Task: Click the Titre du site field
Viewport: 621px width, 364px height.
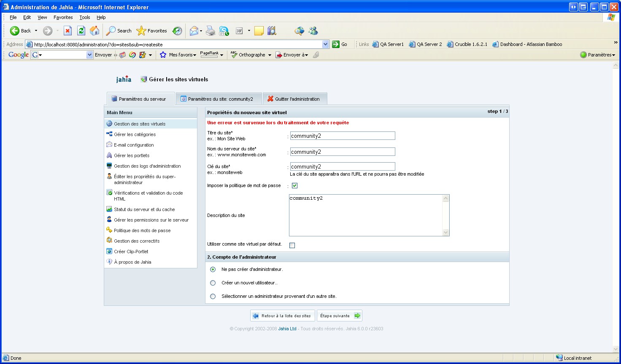Action: [x=343, y=136]
